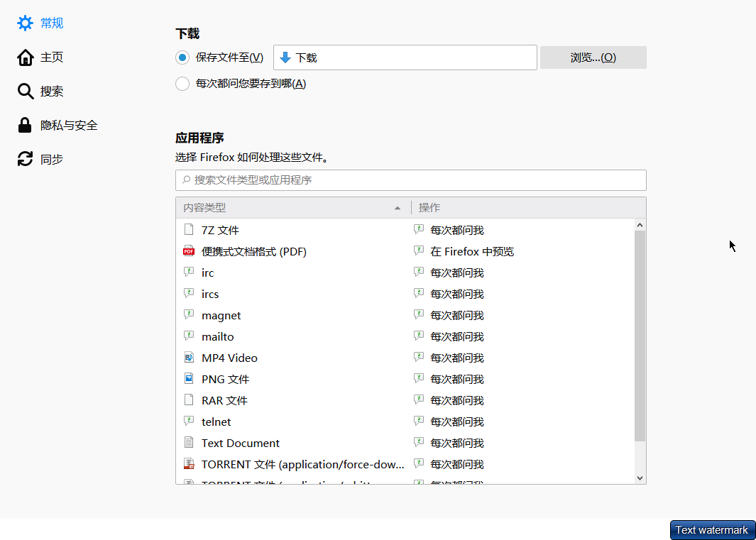Click the PDF icon in the applications list

(189, 251)
